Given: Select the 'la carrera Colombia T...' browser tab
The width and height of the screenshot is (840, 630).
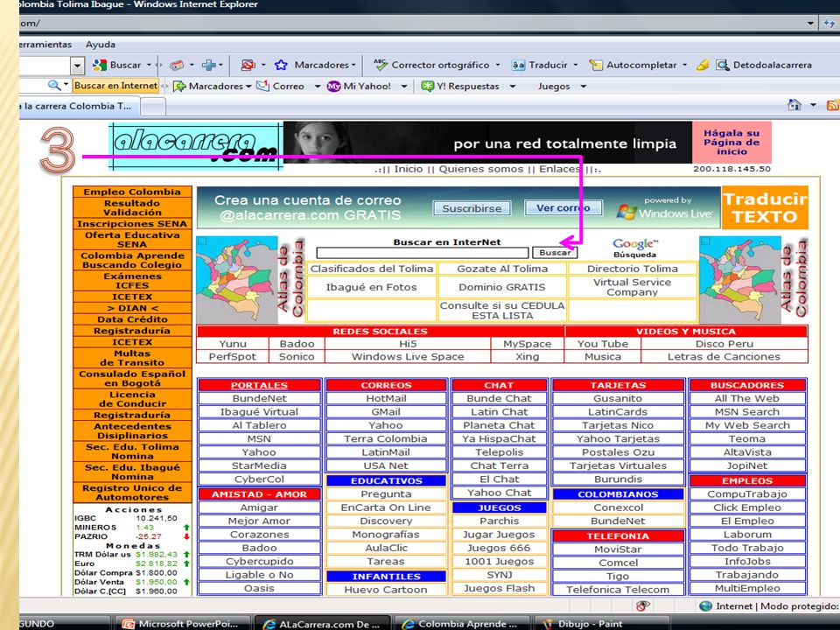Looking at the screenshot, I should (x=80, y=106).
